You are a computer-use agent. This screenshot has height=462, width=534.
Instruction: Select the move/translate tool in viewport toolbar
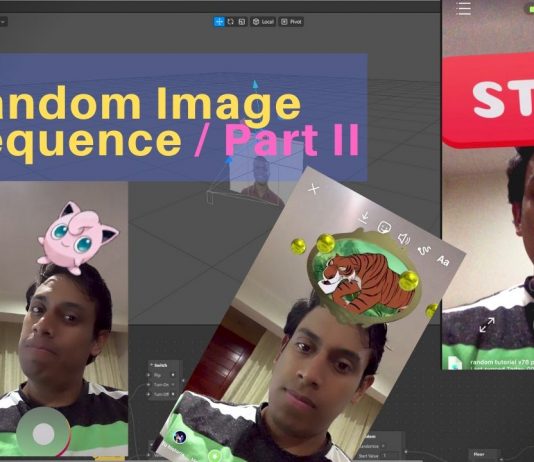219,21
